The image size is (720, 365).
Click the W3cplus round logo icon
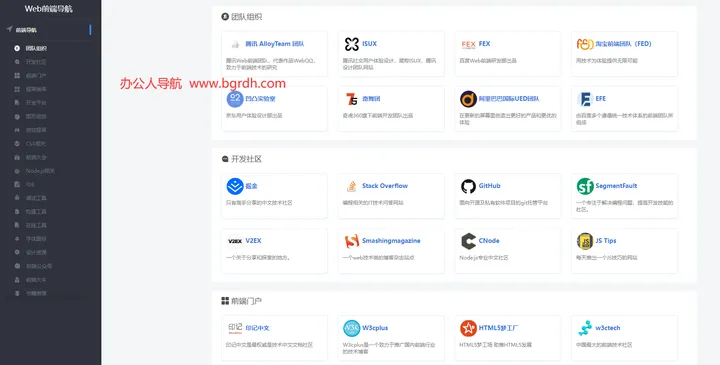coord(352,328)
